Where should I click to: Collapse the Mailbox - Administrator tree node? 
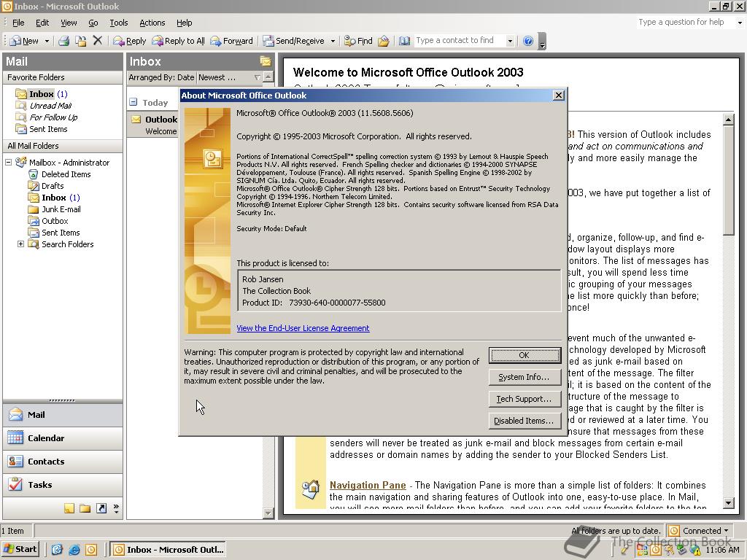9,163
